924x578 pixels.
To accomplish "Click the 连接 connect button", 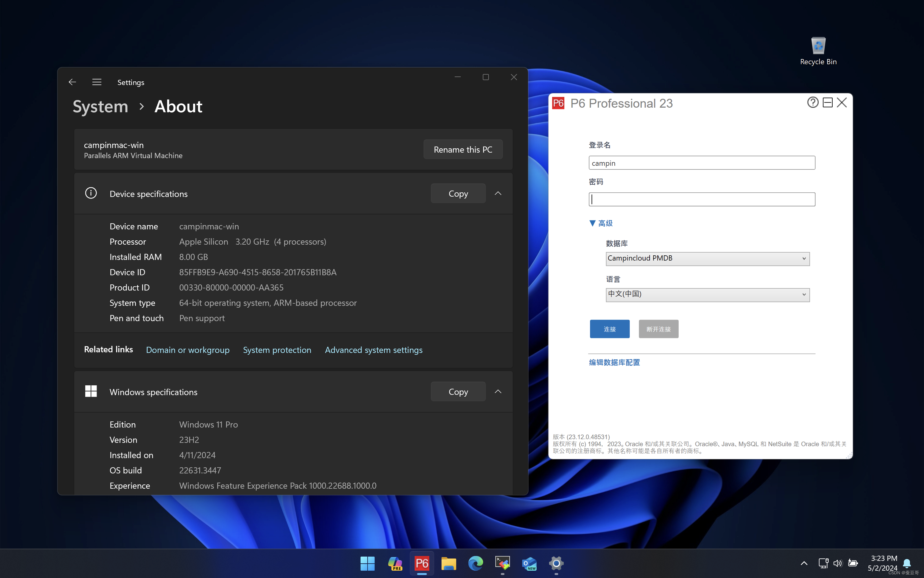I will click(x=610, y=329).
